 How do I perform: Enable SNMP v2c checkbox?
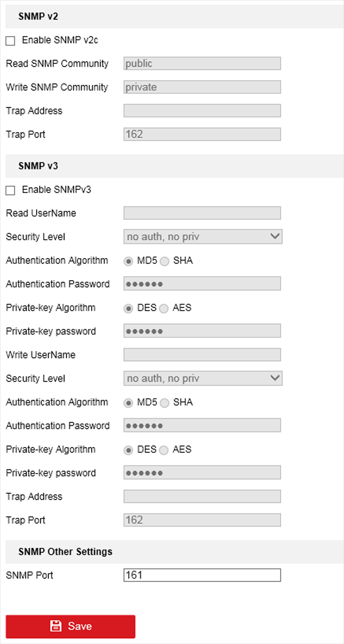point(10,41)
